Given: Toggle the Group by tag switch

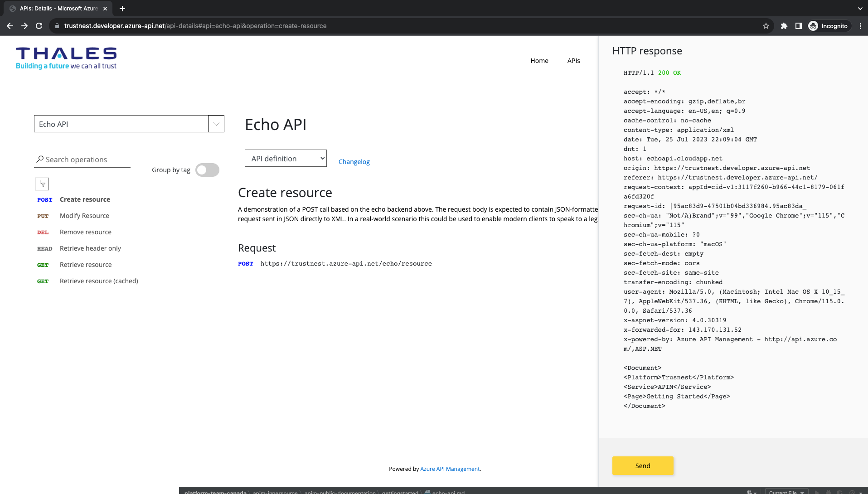Looking at the screenshot, I should 207,170.
